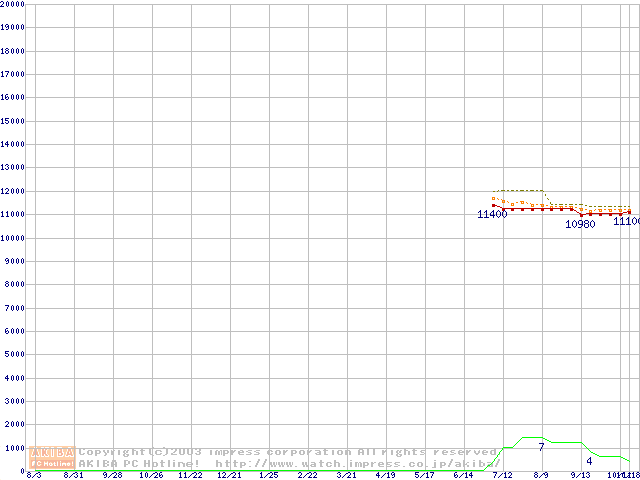The width and height of the screenshot is (640, 480).
Task: Click the 12000 value on the y-axis
Action: [13, 191]
